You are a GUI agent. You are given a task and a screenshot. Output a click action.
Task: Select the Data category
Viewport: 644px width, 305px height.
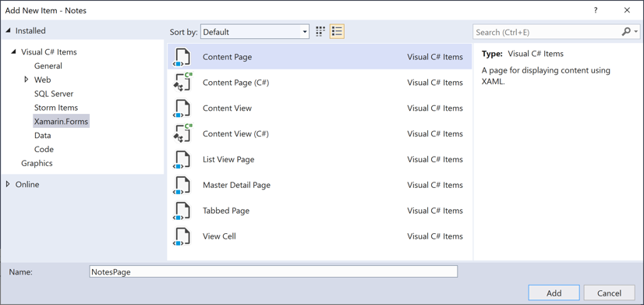(x=43, y=135)
